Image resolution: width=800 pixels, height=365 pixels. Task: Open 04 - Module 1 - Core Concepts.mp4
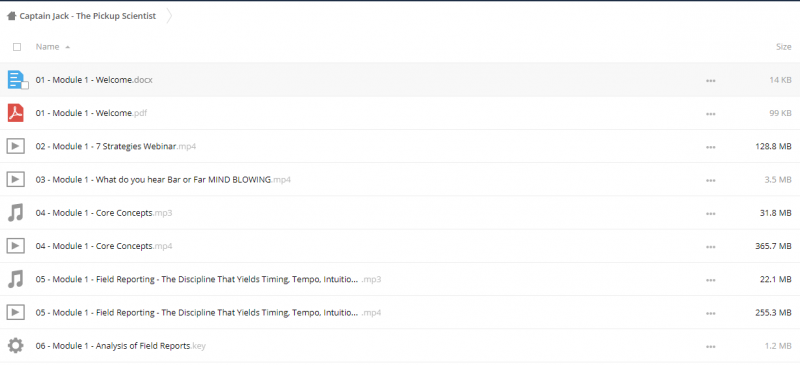click(x=104, y=246)
